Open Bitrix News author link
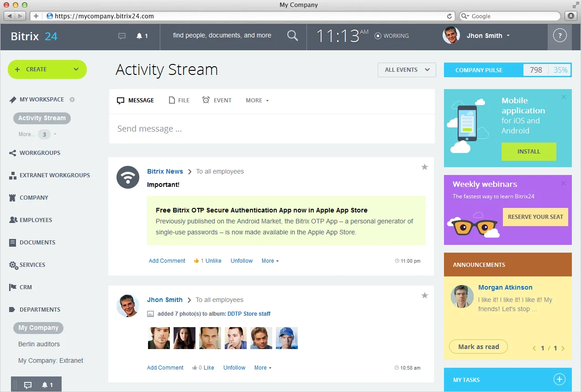The image size is (581, 392). pyautogui.click(x=165, y=171)
